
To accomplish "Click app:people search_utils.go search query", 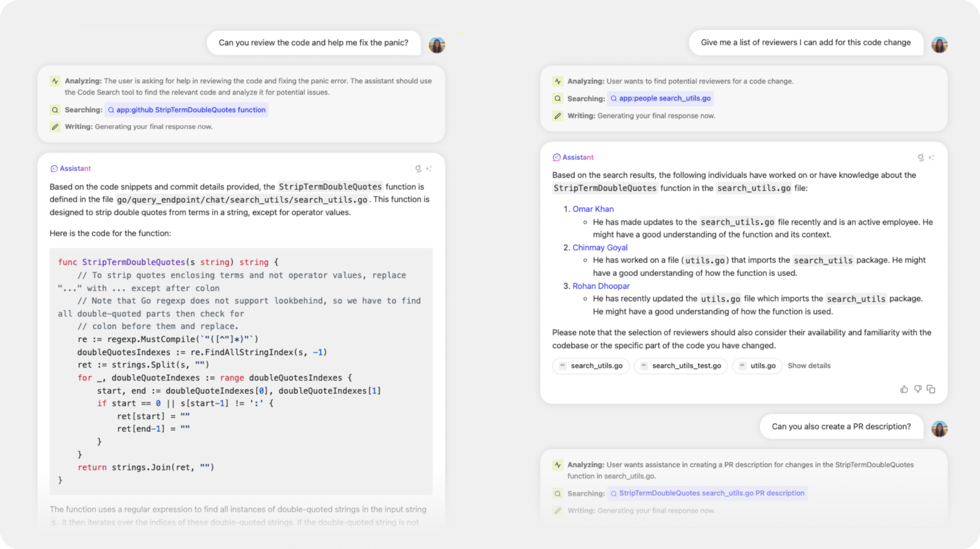I will (x=660, y=98).
